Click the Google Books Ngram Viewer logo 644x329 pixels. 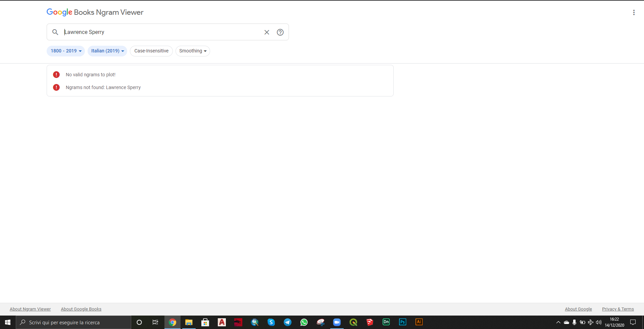[95, 12]
